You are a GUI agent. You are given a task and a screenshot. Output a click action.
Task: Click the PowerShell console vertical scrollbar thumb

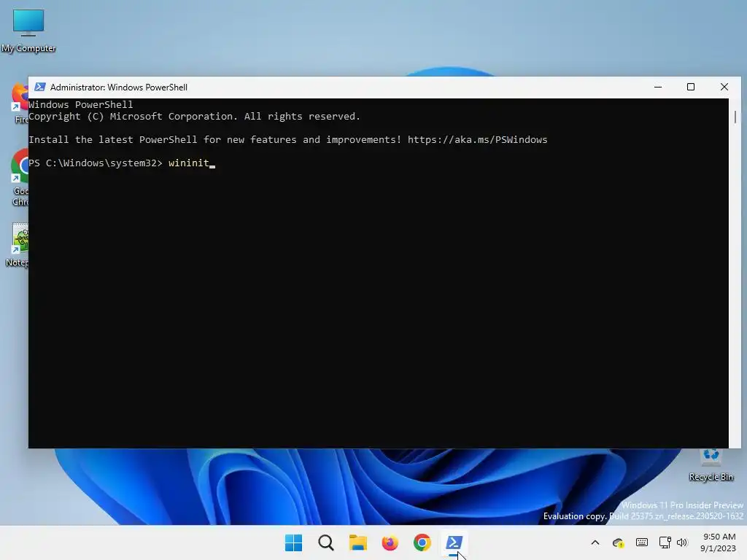(x=735, y=117)
